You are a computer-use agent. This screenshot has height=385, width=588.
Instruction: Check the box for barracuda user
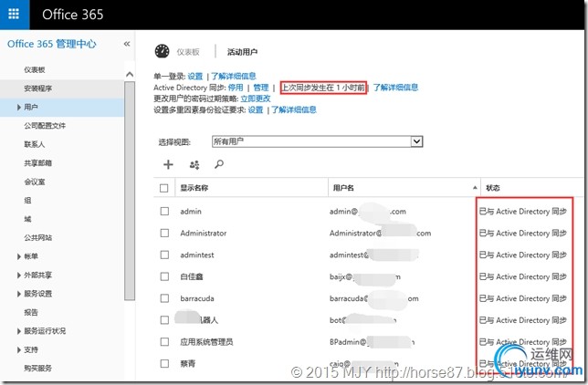164,298
